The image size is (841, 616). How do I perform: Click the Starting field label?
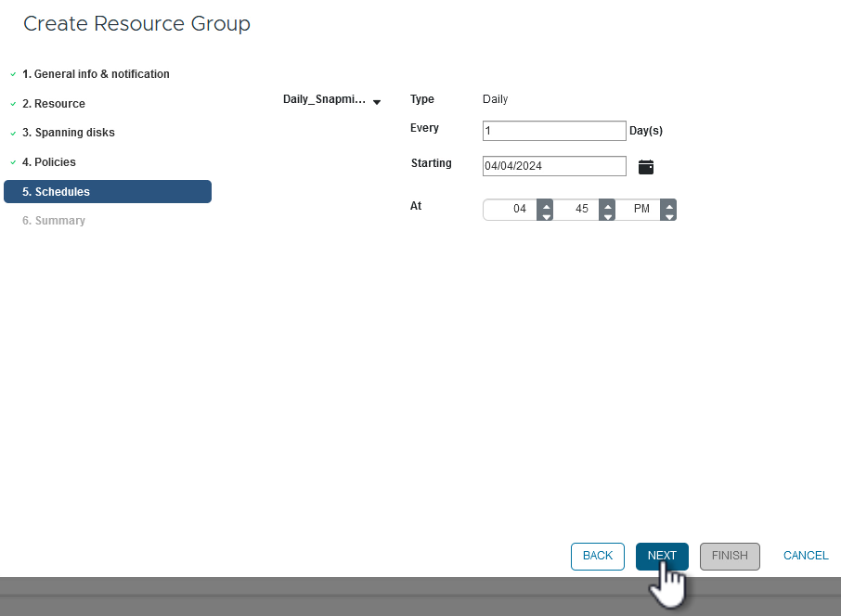(x=432, y=163)
